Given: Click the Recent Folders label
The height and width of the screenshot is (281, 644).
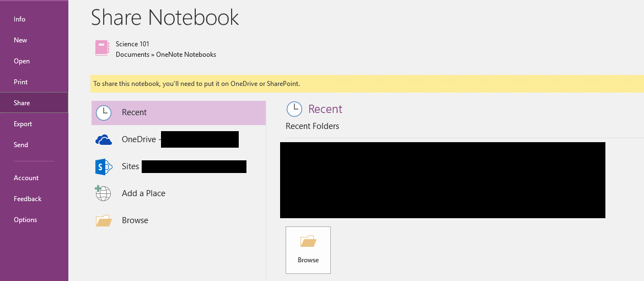Looking at the screenshot, I should point(313,126).
